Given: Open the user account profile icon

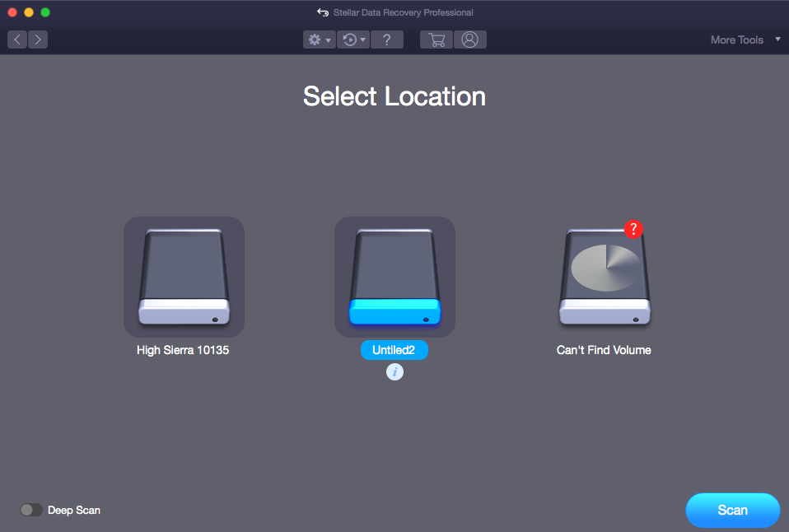Looking at the screenshot, I should pyautogui.click(x=470, y=40).
